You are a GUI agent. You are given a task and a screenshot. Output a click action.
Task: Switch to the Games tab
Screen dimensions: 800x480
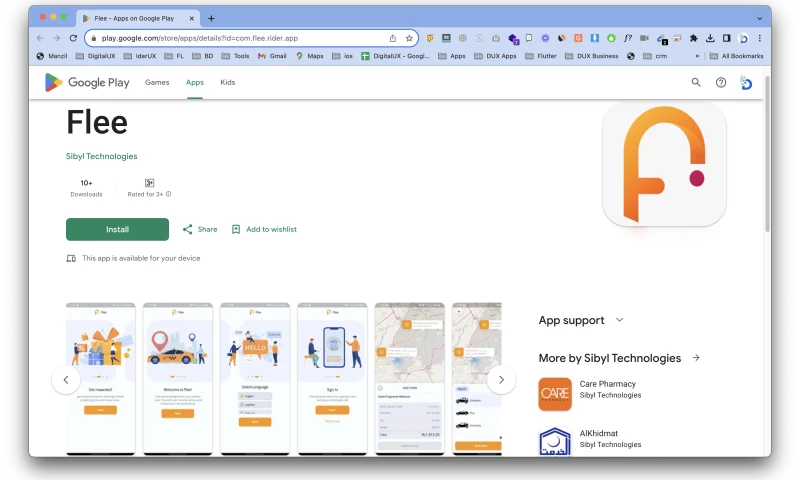tap(157, 83)
